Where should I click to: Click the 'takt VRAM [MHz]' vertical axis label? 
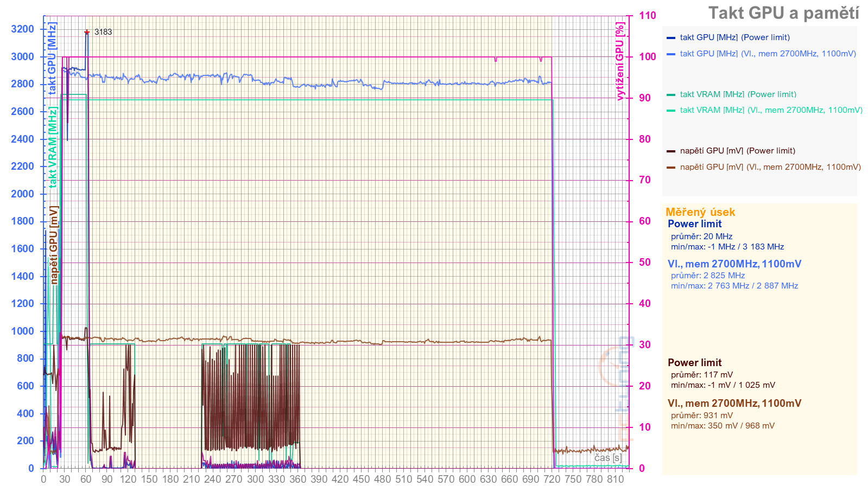click(52, 148)
